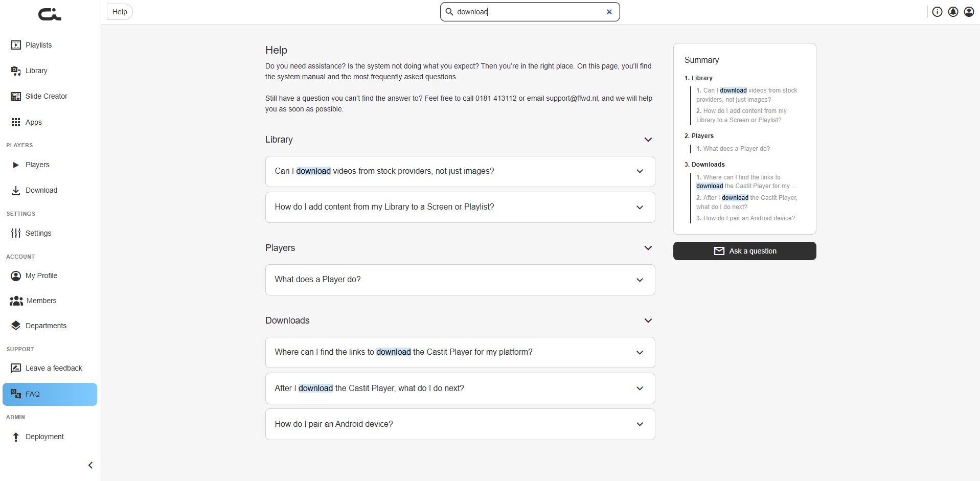Go to Departments menu item
The width and height of the screenshot is (980, 481).
(x=50, y=326)
